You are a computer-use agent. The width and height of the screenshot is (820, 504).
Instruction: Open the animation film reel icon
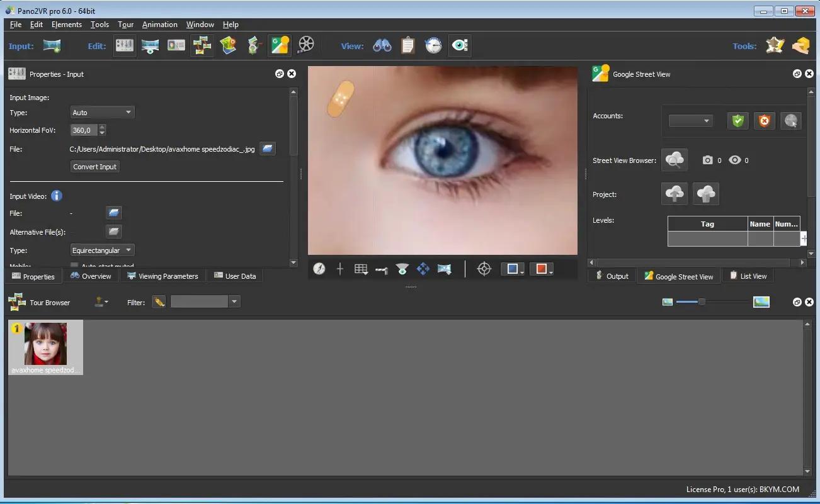tap(306, 45)
